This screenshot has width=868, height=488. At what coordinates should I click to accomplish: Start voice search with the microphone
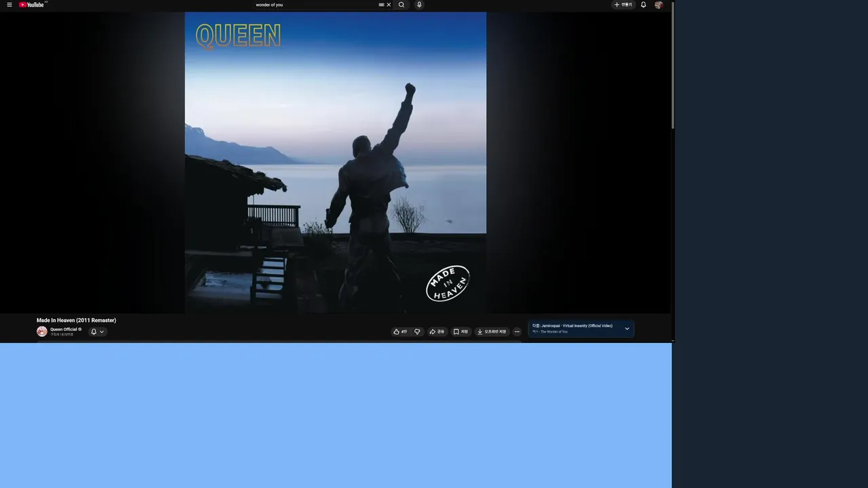pyautogui.click(x=419, y=5)
